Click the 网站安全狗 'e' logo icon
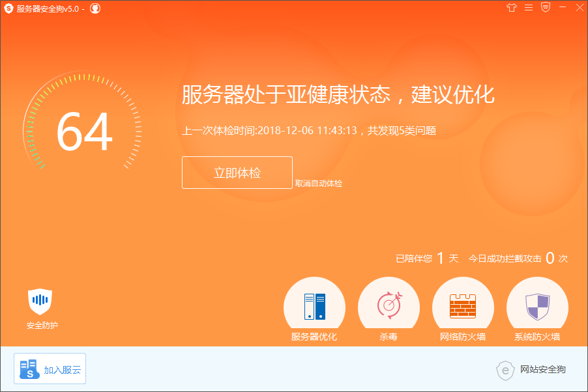Image resolution: width=588 pixels, height=392 pixels. click(506, 371)
